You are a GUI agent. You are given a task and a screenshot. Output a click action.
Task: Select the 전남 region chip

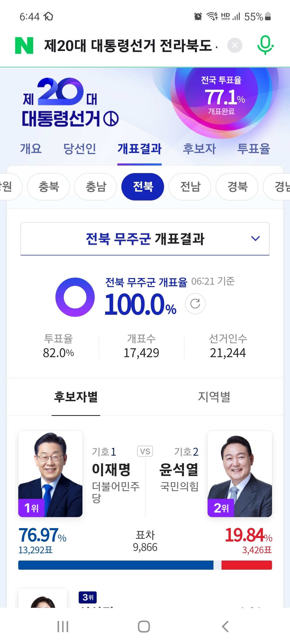(x=190, y=187)
